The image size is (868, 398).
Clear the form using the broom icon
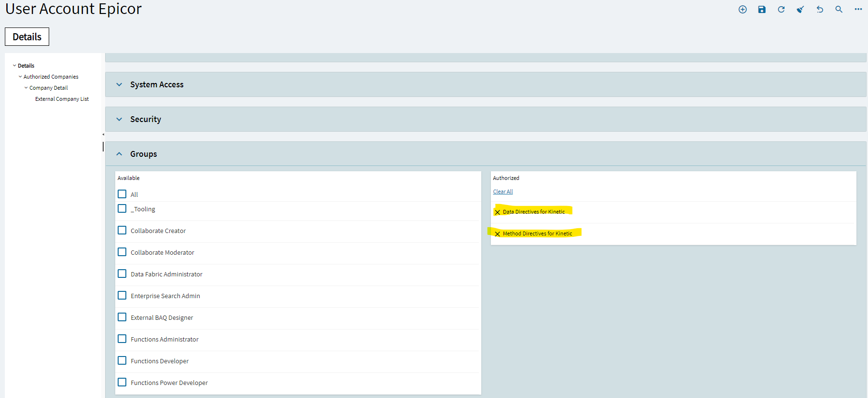pos(800,10)
